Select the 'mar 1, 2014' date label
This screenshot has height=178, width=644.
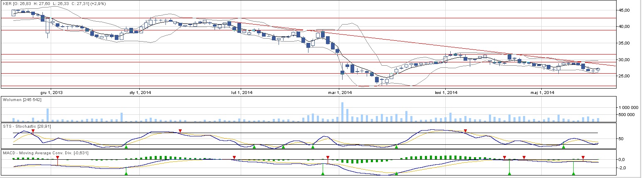341,92
